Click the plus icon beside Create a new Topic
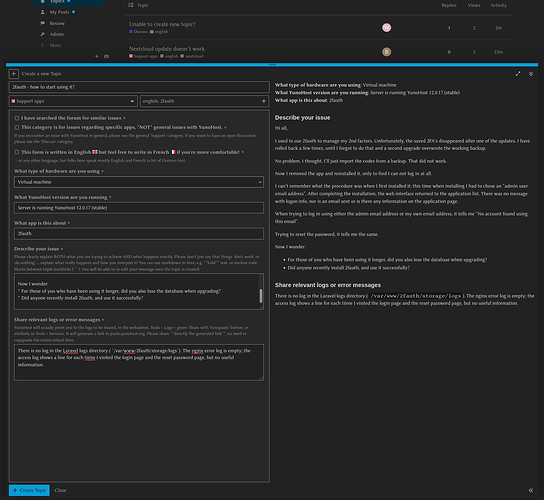Viewport: 544px width, 500px height. click(x=14, y=74)
